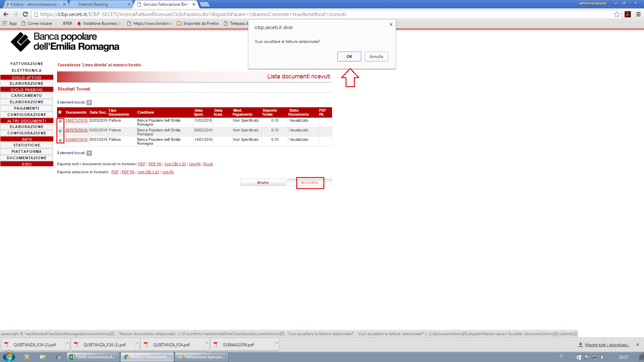Open the Adobe Acrobat extension icon
Viewport: 644px width, 362px height.
(x=628, y=14)
